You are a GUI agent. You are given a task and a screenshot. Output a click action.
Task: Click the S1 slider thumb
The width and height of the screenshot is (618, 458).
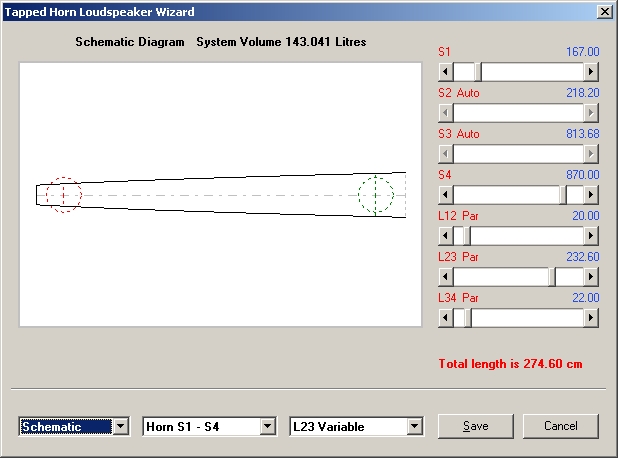pos(478,72)
